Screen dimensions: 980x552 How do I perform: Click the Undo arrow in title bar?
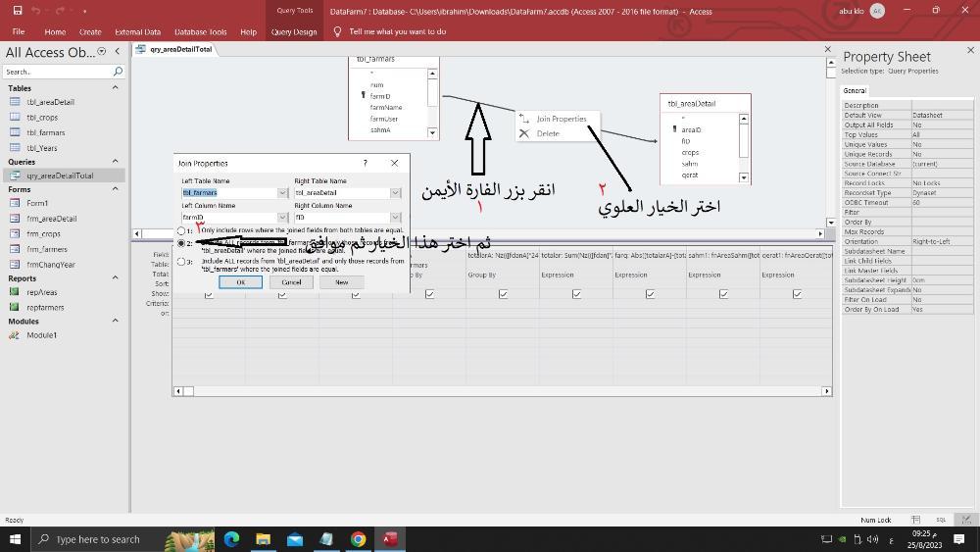point(36,11)
